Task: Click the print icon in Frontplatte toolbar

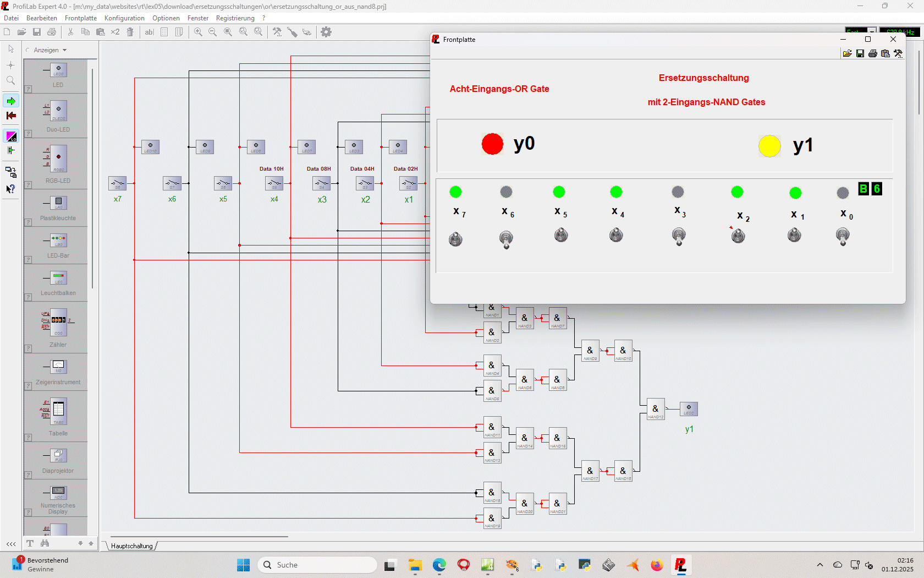Action: pyautogui.click(x=873, y=53)
